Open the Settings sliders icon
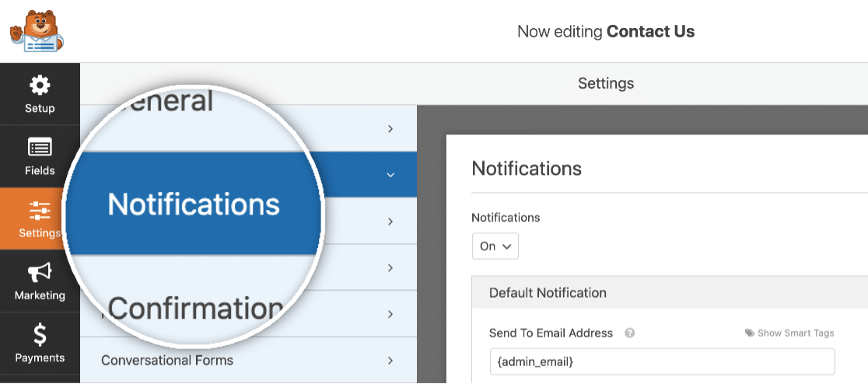Viewport: 868px width, 384px height. click(x=40, y=211)
